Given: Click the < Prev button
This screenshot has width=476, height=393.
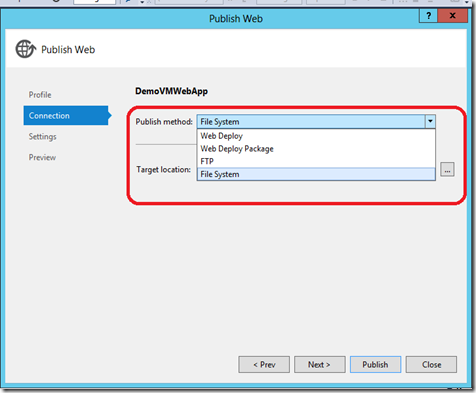Looking at the screenshot, I should pyautogui.click(x=264, y=365).
